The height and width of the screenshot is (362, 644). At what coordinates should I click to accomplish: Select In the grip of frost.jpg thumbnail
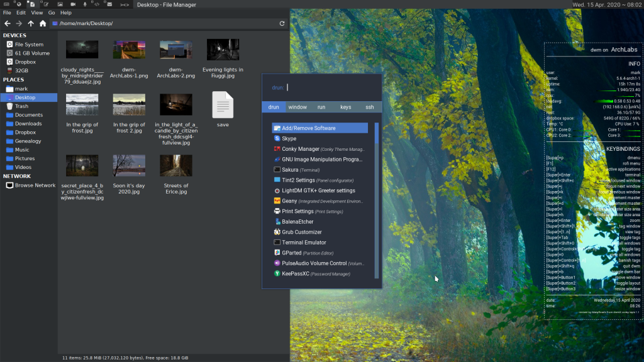coord(82,105)
